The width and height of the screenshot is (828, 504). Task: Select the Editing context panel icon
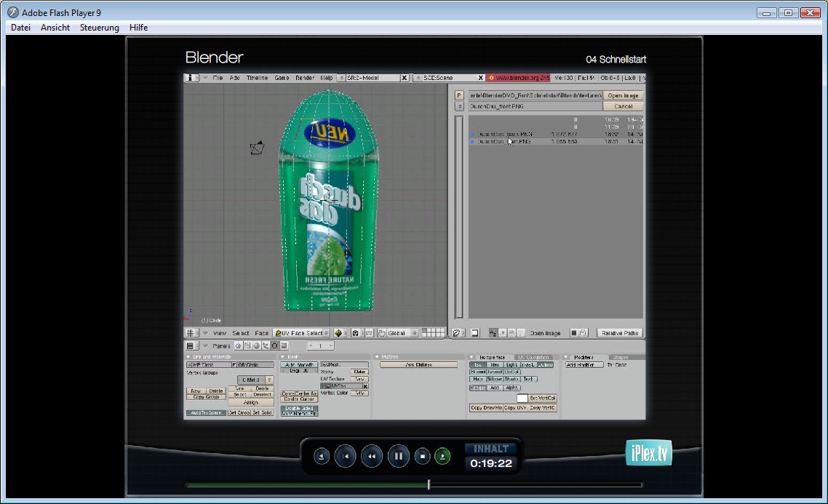pos(274,345)
